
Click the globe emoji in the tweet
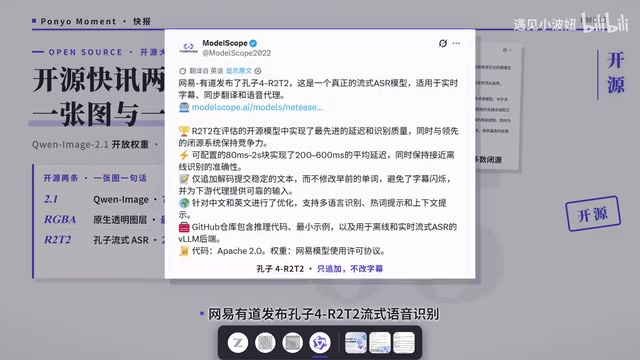tap(184, 203)
